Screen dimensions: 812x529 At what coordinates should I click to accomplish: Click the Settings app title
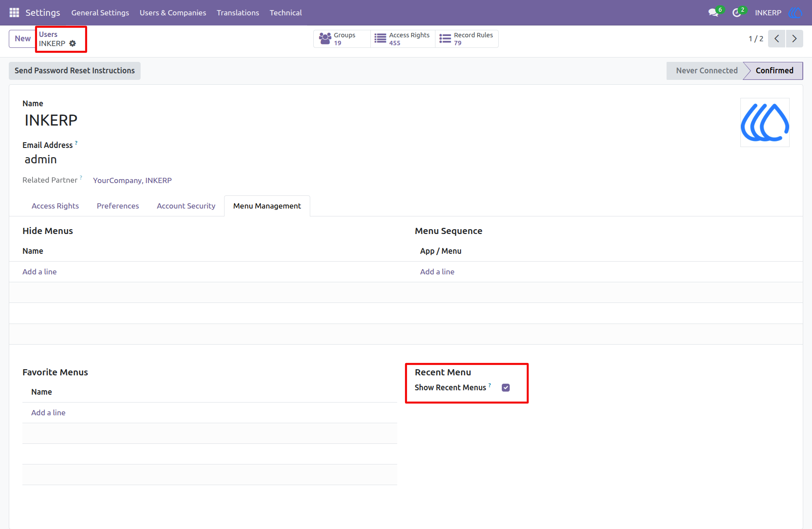[x=43, y=13]
